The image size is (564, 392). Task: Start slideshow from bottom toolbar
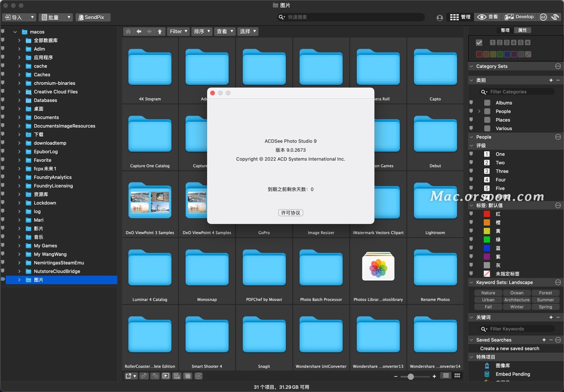(x=166, y=376)
